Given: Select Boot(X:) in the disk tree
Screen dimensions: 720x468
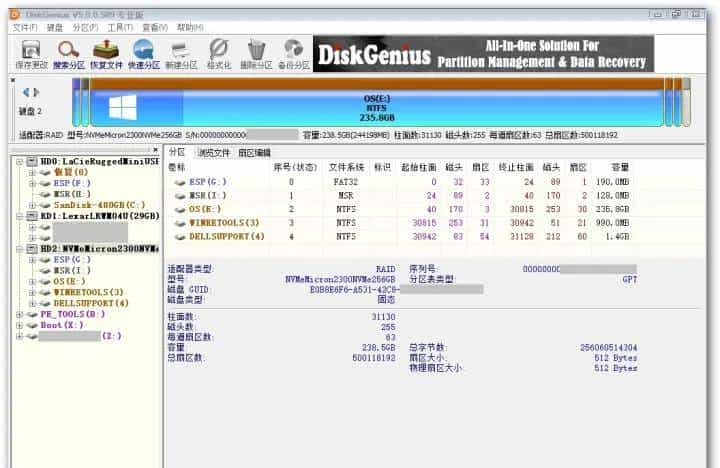Looking at the screenshot, I should (62, 325).
